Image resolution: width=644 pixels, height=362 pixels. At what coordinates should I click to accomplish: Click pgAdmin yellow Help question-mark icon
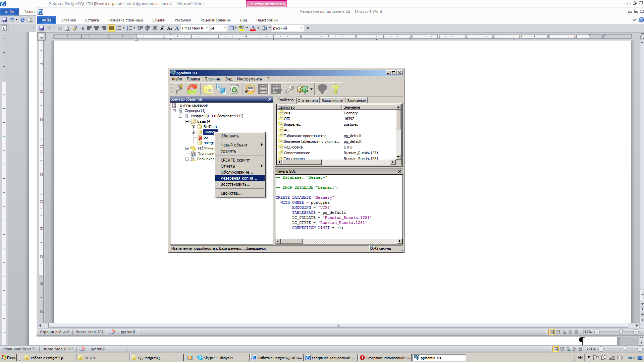pos(335,89)
